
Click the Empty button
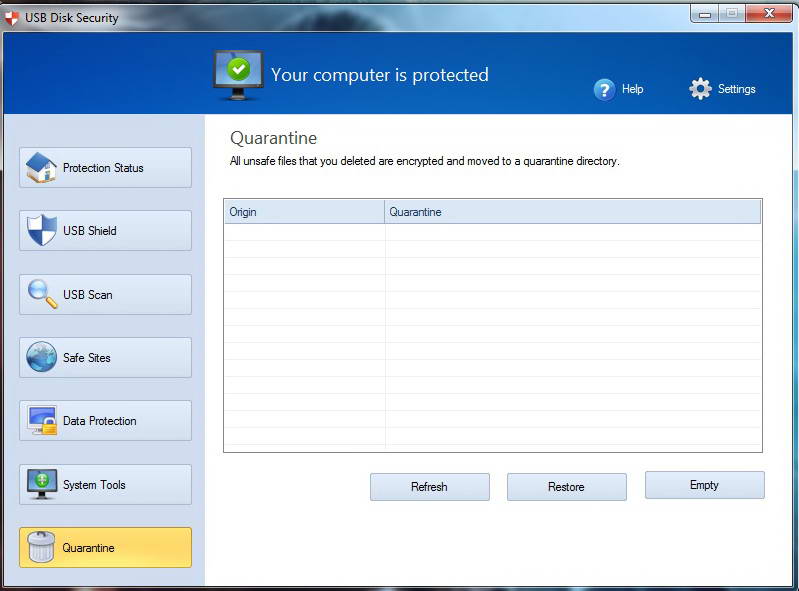point(705,485)
